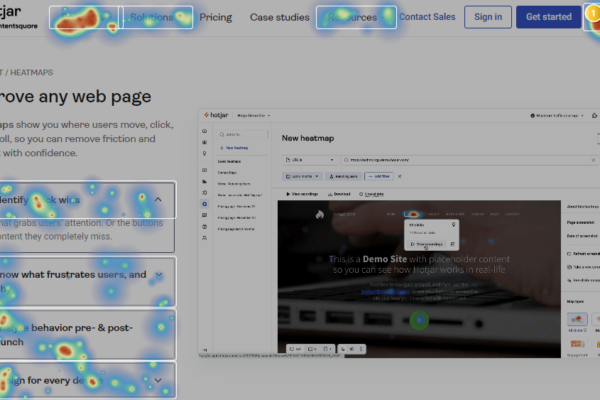Click View recordings in the clicks popup
The height and width of the screenshot is (400, 600).
427,244
